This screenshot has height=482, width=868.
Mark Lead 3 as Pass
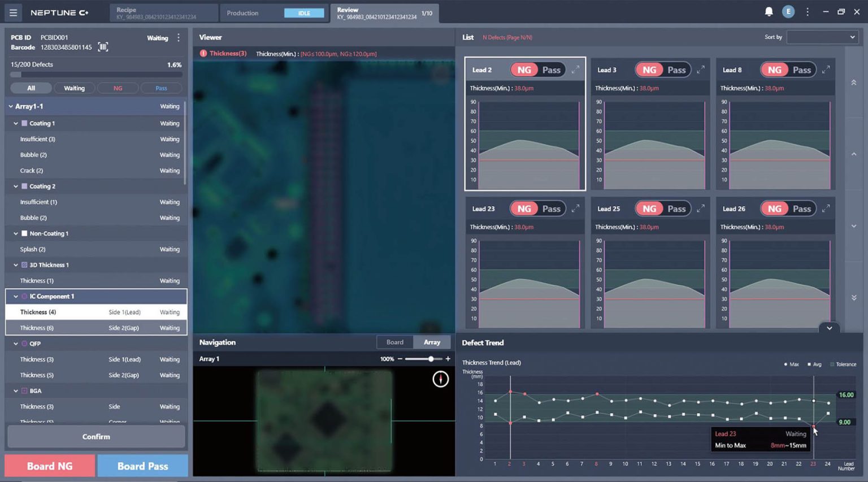(676, 70)
